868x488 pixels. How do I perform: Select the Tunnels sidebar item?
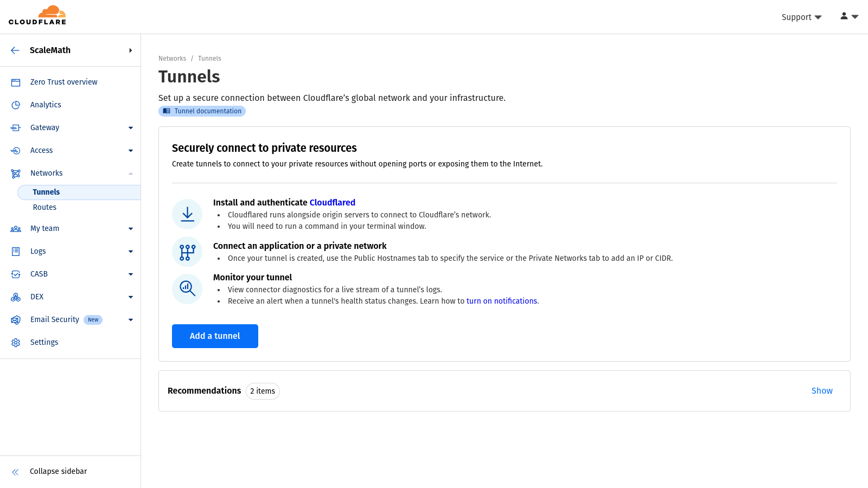(47, 192)
